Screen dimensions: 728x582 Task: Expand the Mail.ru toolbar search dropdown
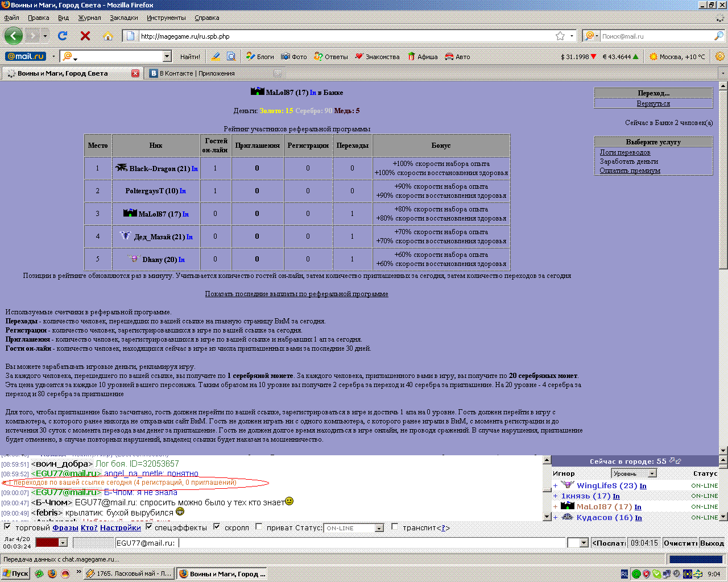point(167,56)
